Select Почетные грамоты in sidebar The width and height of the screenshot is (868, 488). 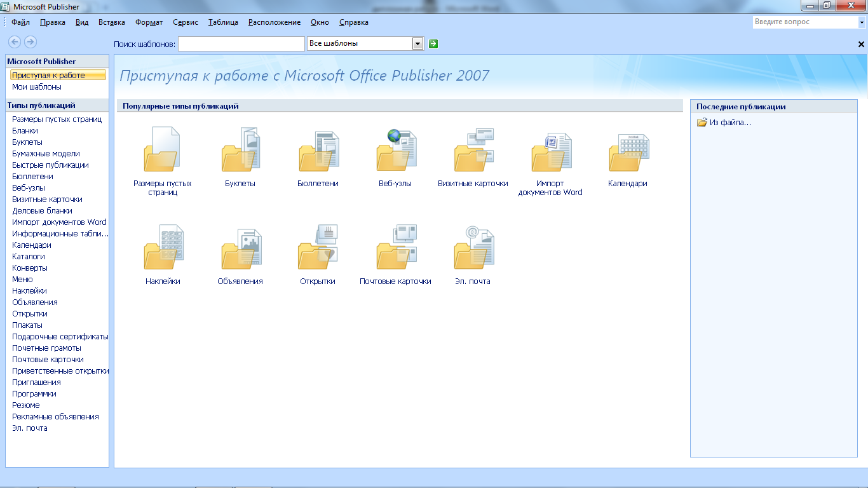tap(46, 348)
